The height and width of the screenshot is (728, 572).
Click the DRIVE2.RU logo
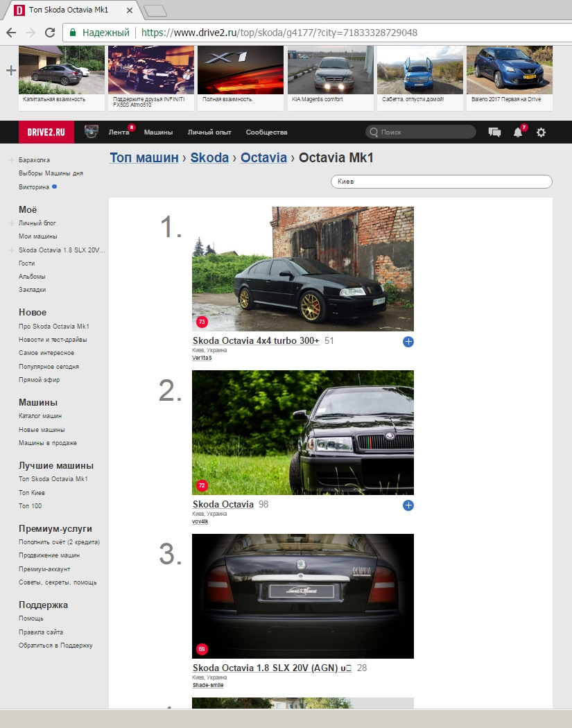click(46, 132)
